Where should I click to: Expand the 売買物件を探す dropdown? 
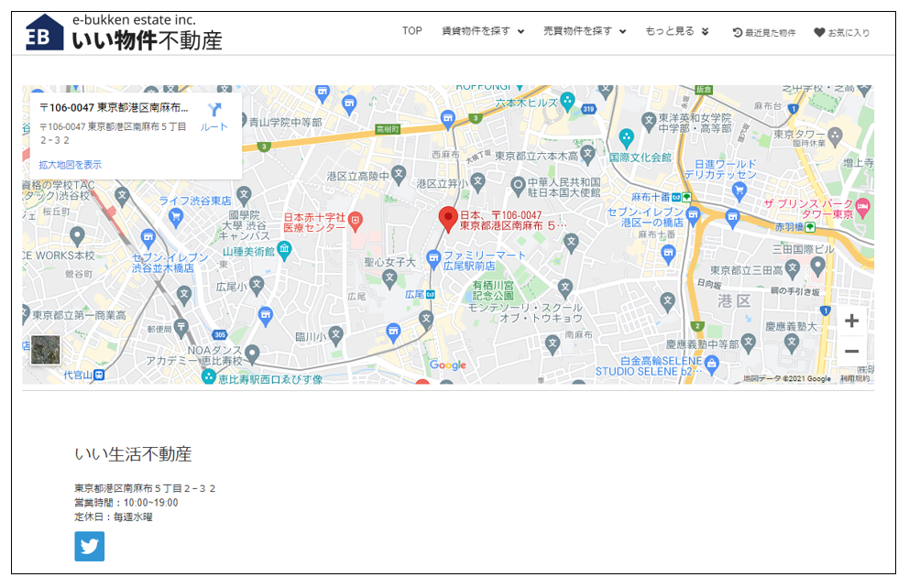[x=585, y=31]
